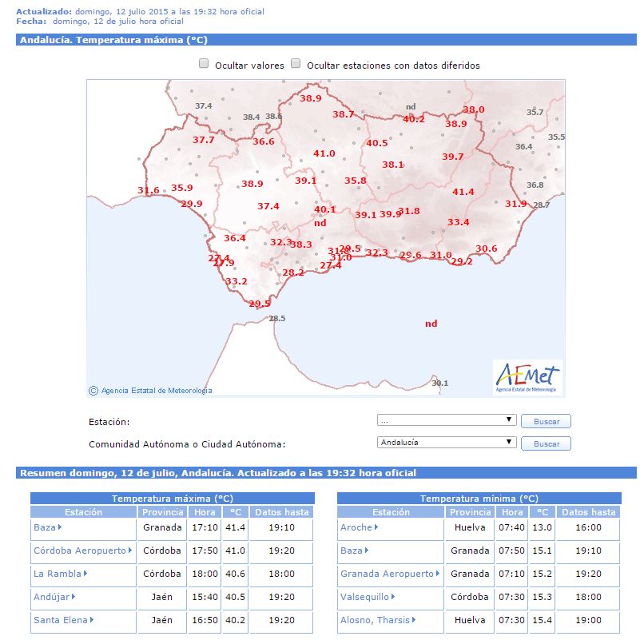
Task: Click the 38.0 station value on the map
Action: [474, 109]
